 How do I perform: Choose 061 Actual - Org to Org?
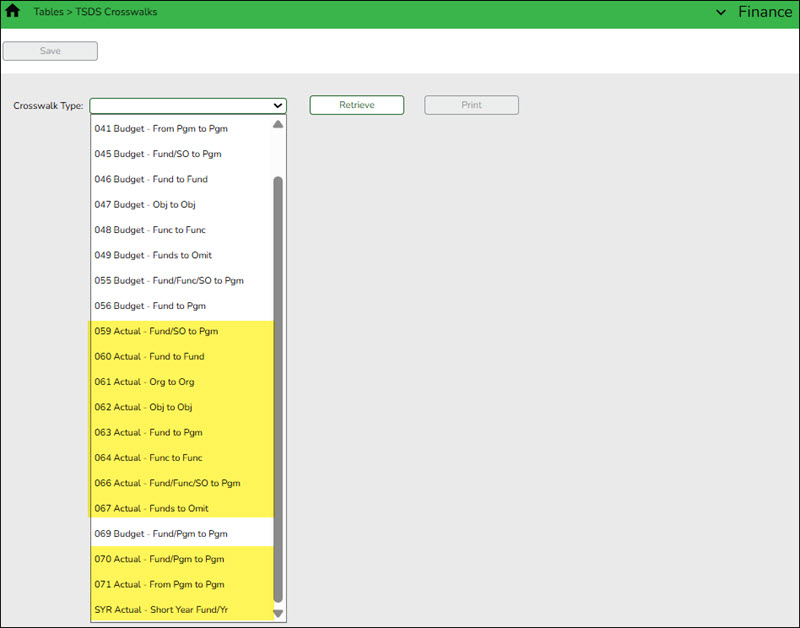[144, 382]
